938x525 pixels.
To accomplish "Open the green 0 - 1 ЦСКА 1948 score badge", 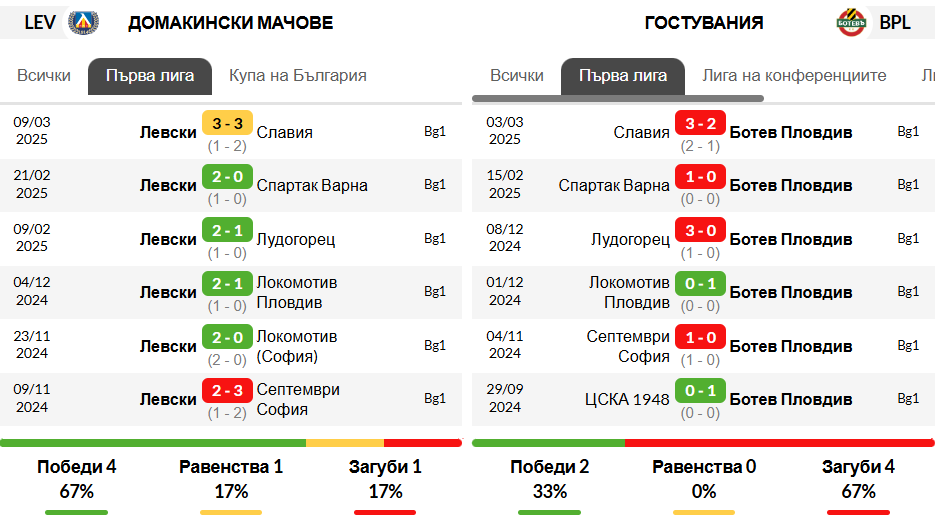I will pos(701,390).
